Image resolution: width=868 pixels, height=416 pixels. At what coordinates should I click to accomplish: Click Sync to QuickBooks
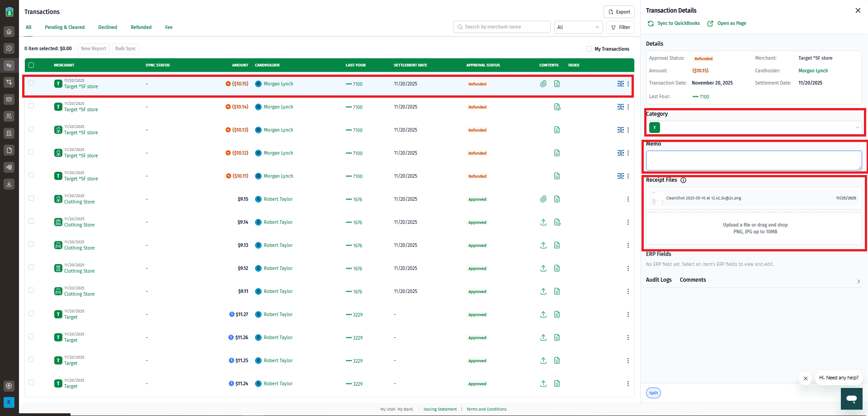[674, 23]
